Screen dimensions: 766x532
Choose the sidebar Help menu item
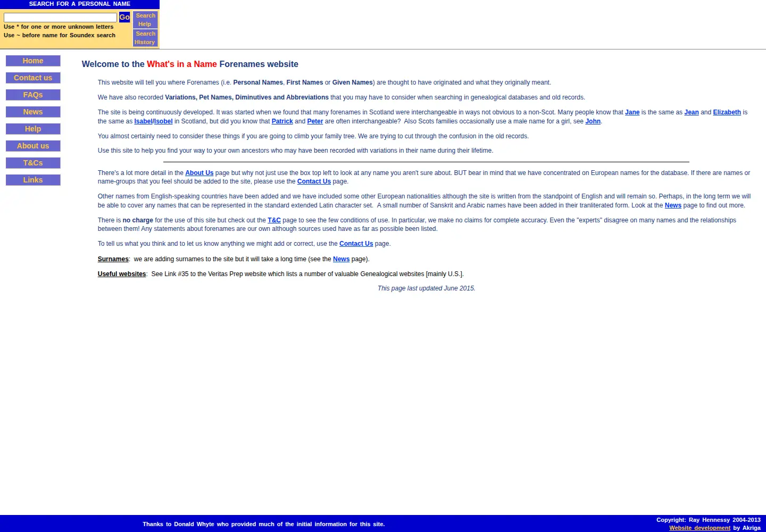[33, 129]
